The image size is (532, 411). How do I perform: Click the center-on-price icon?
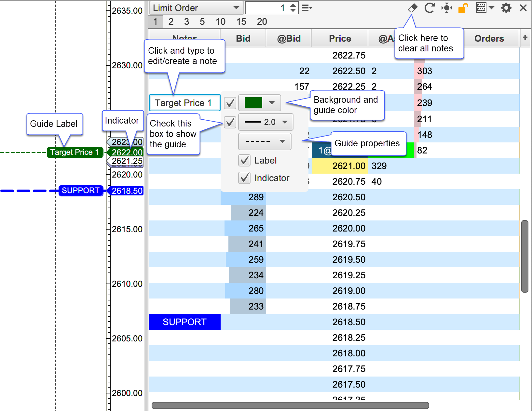pos(447,8)
